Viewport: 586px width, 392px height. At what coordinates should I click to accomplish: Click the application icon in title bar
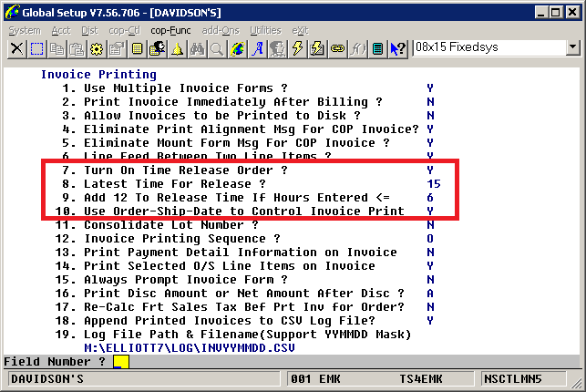pyautogui.click(x=12, y=12)
